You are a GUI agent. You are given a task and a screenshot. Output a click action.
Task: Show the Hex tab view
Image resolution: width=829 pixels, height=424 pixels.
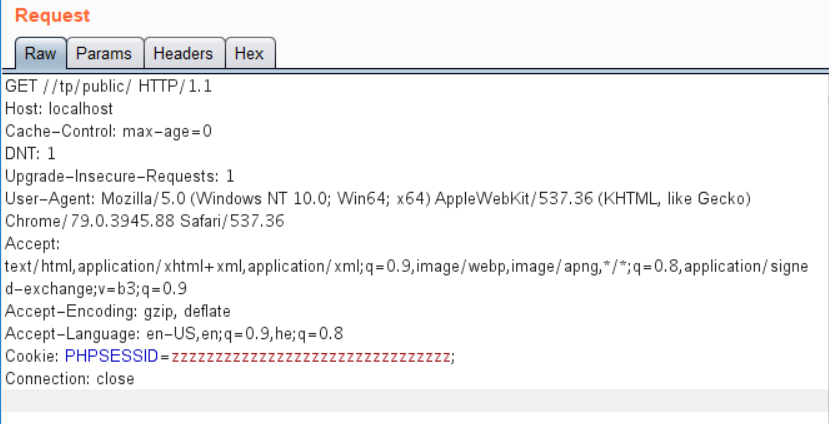(249, 53)
